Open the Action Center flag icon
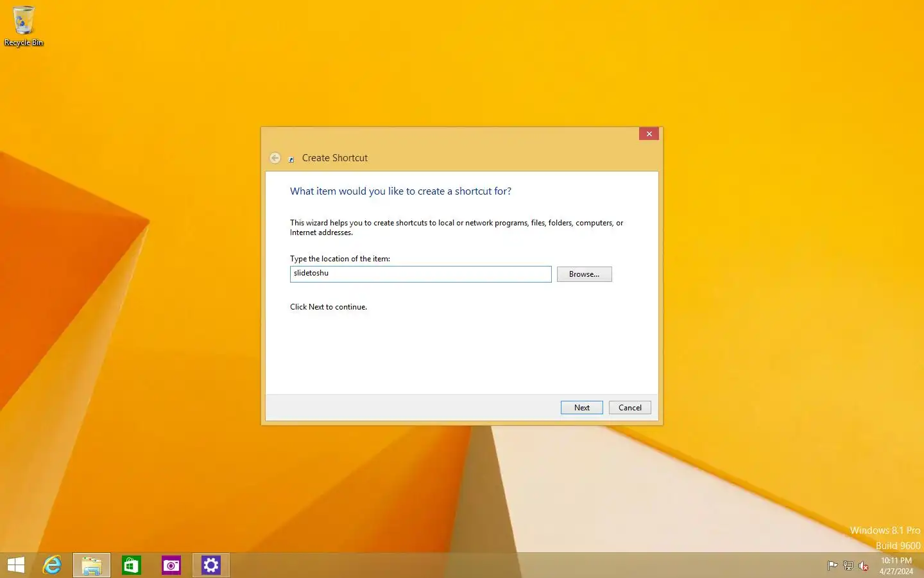924x578 pixels. point(832,566)
